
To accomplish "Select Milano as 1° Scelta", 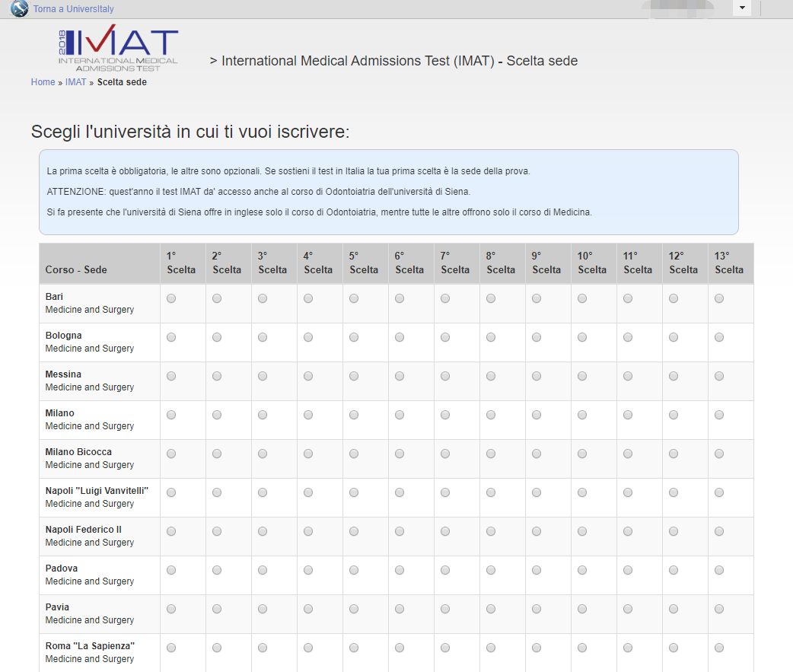I will click(x=171, y=415).
